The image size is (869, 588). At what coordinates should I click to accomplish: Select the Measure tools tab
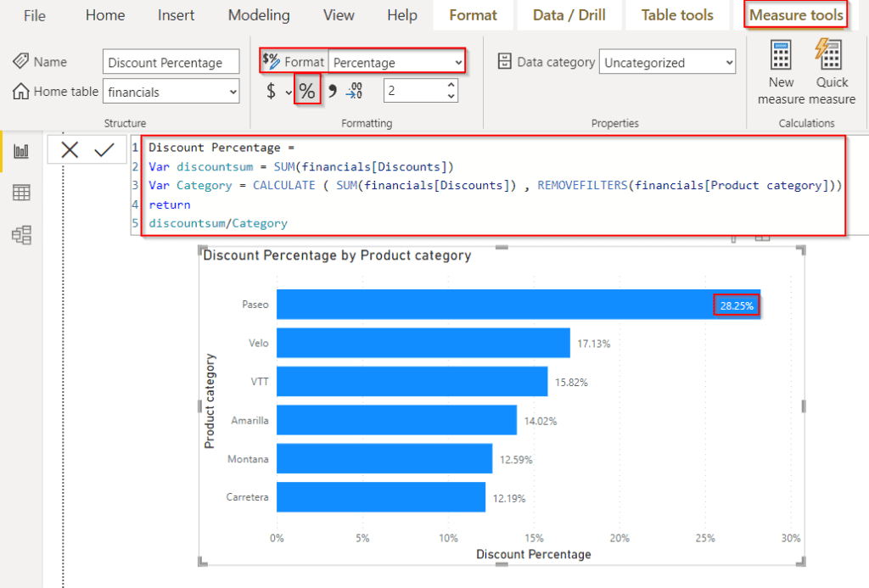click(796, 15)
